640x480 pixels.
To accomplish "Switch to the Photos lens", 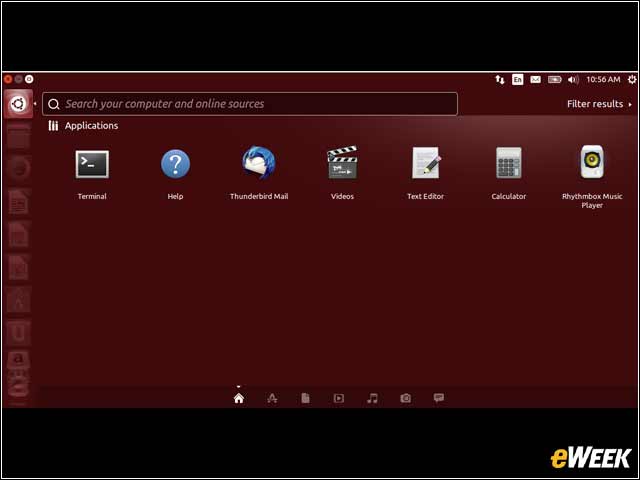I will (405, 398).
